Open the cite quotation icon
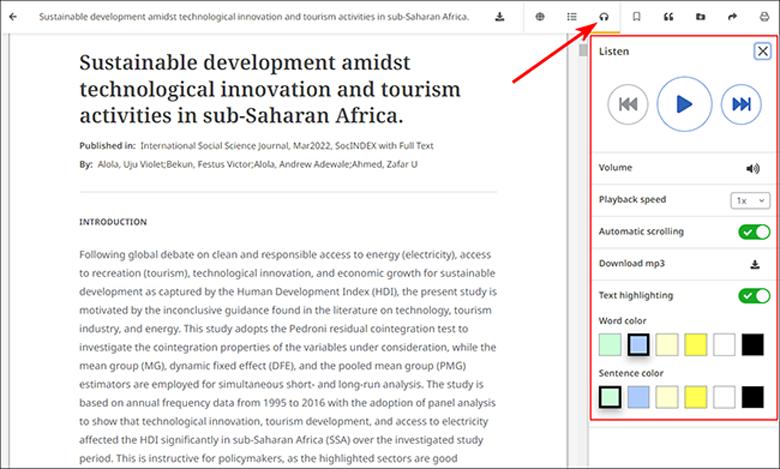 [668, 17]
